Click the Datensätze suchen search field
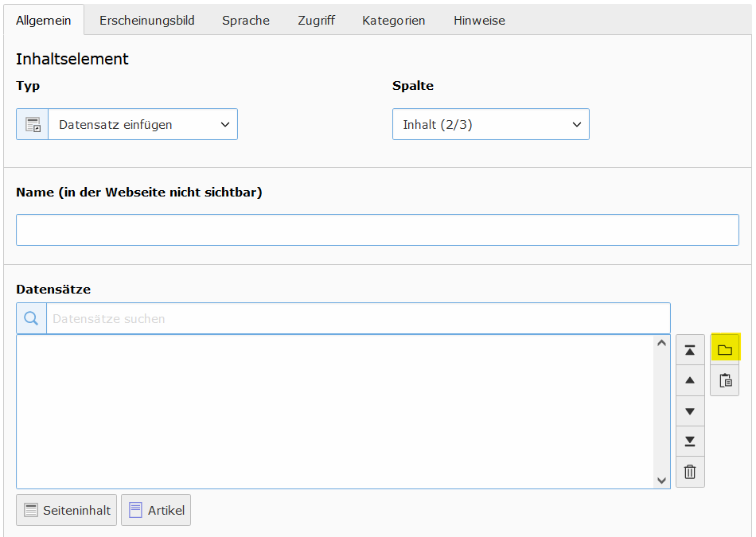The height and width of the screenshot is (537, 756). point(358,318)
